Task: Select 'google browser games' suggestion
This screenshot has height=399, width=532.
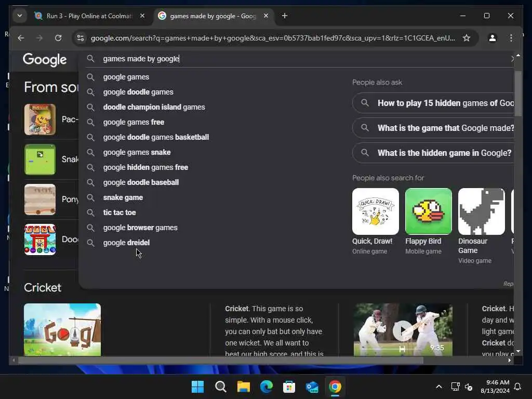Action: 140,228
